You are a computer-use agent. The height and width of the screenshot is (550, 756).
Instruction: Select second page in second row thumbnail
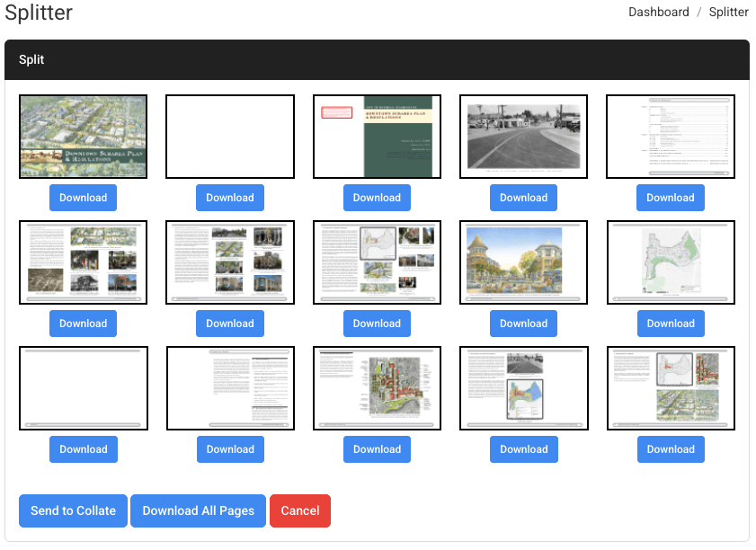[230, 262]
